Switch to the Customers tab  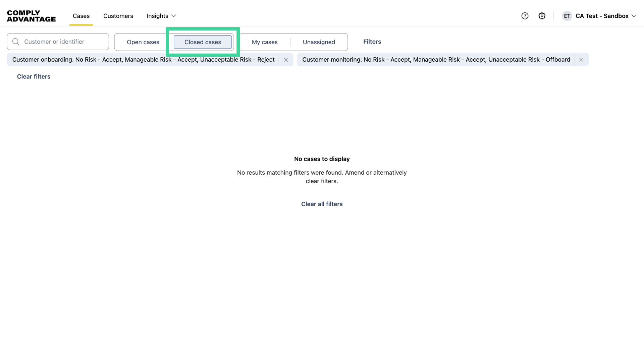[118, 16]
